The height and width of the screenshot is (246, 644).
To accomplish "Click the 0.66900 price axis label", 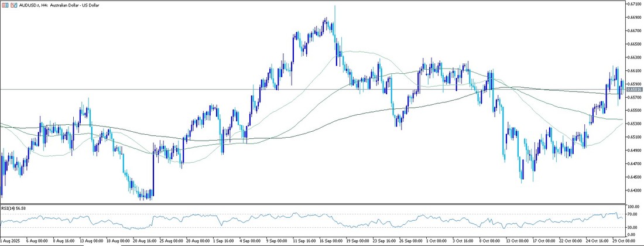I will pos(635,18).
